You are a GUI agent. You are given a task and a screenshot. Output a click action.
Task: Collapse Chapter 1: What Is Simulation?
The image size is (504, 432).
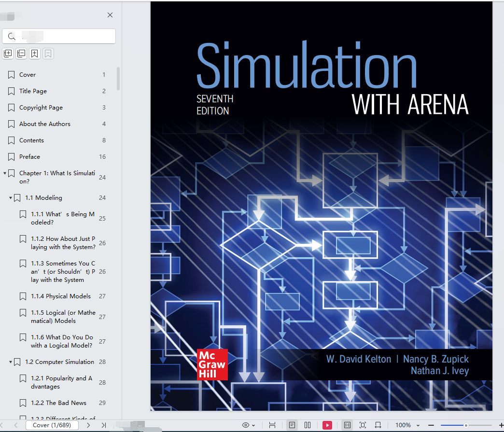click(x=5, y=173)
